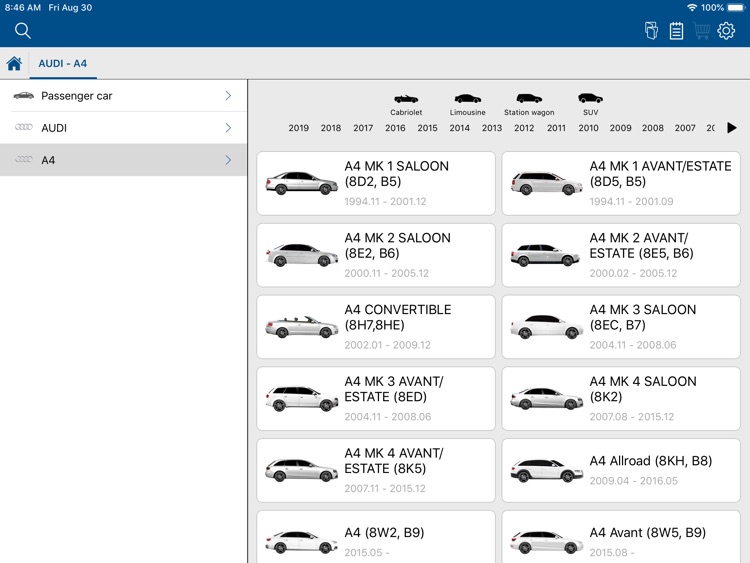The height and width of the screenshot is (563, 750).
Task: Tap the Audi rings logo beside A4
Action: [x=23, y=159]
